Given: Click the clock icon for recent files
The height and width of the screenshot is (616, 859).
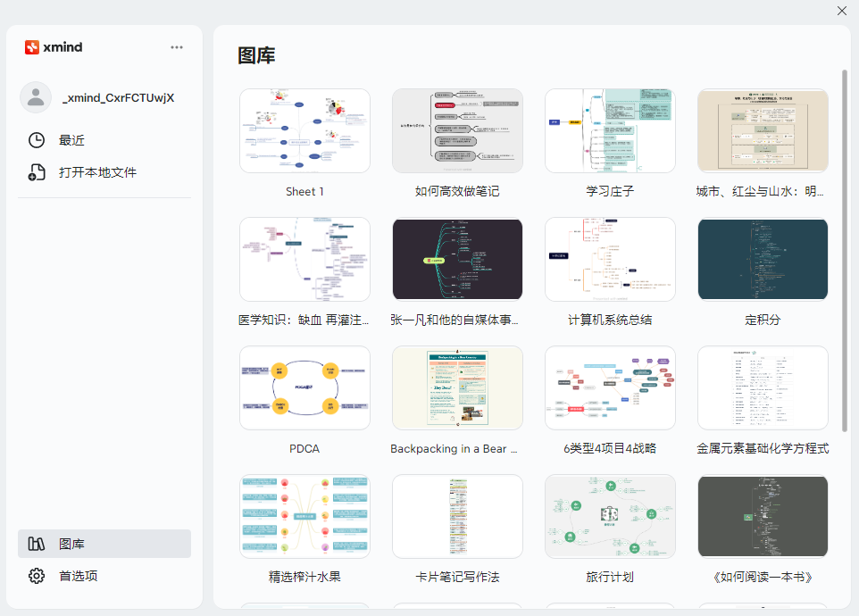Looking at the screenshot, I should [37, 140].
